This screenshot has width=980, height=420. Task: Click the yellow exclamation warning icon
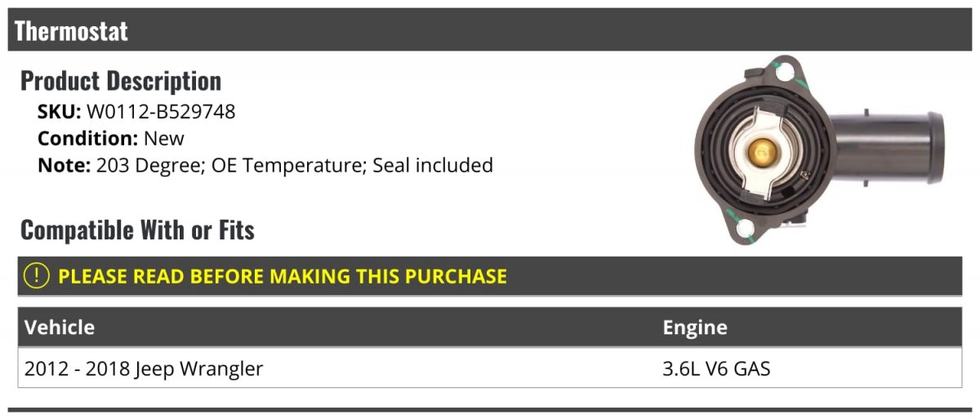[37, 276]
